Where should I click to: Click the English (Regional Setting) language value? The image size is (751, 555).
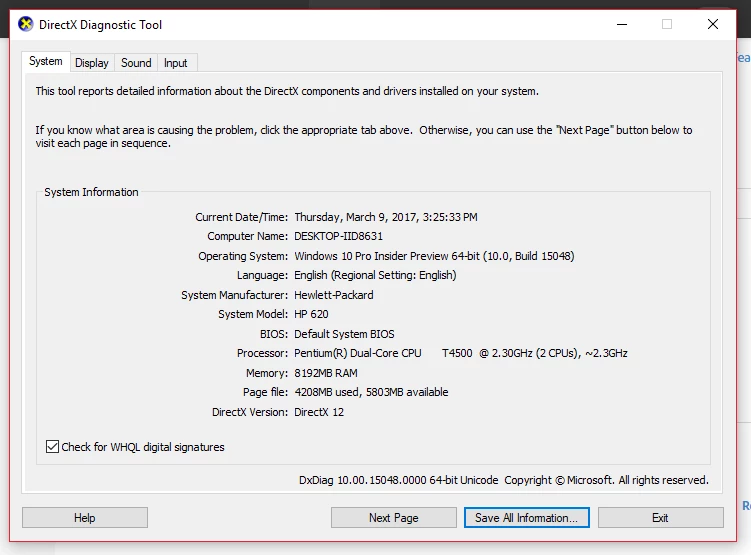(x=375, y=275)
